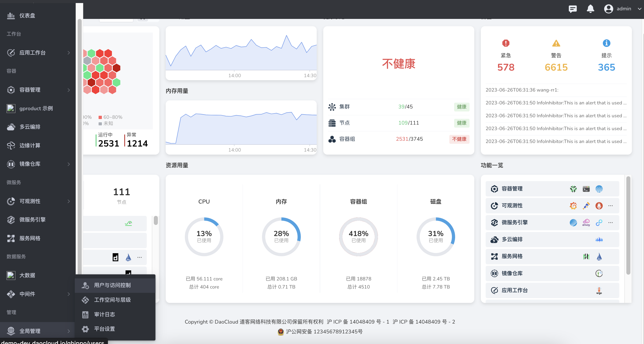Click the envoy icon in 微服务引擎 row
Viewport: 644px width, 344px height.
click(x=586, y=223)
